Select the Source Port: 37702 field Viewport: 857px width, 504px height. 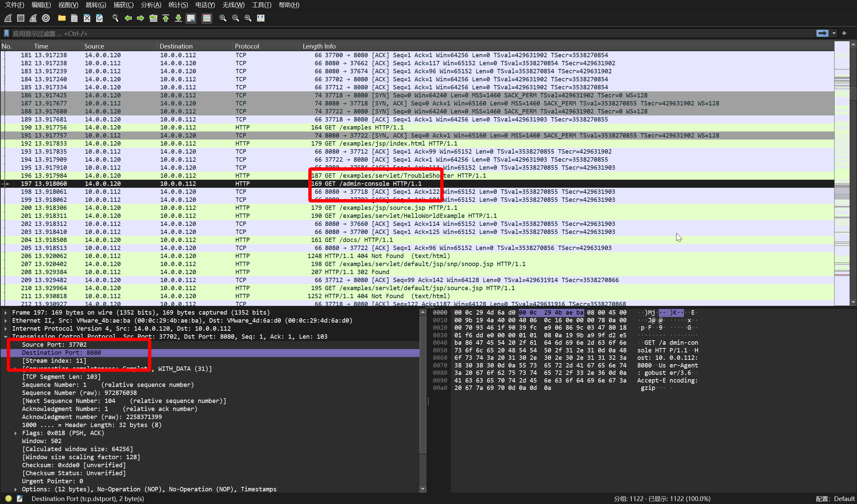pos(210,344)
